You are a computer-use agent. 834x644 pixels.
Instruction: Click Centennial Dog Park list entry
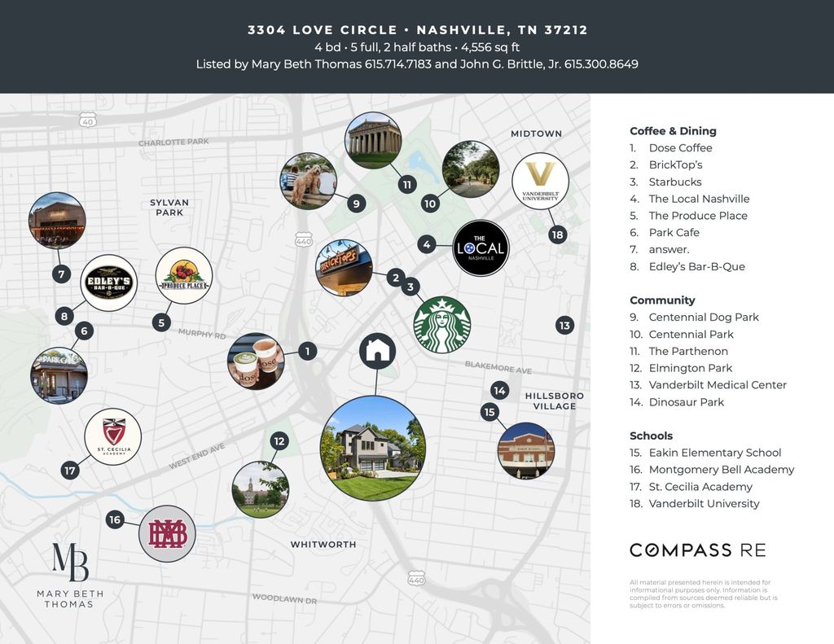point(704,318)
